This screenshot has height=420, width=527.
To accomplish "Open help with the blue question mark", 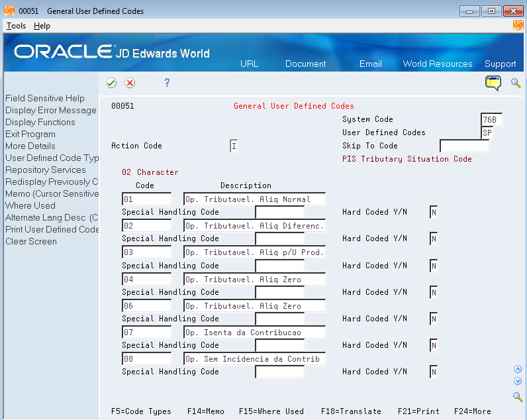I will pyautogui.click(x=167, y=83).
